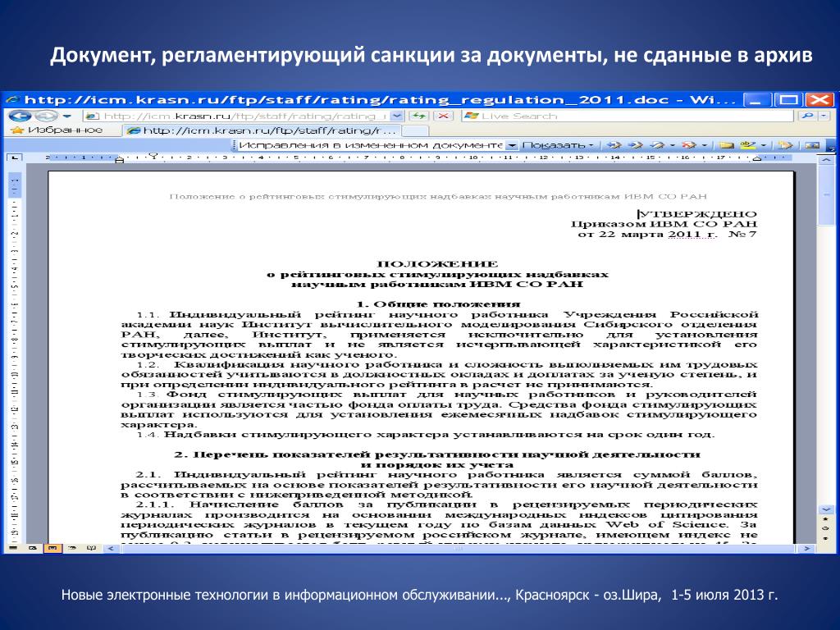Click the horizontal scrollbar left arrow
Viewport: 840px width, 630px height.
point(111,548)
